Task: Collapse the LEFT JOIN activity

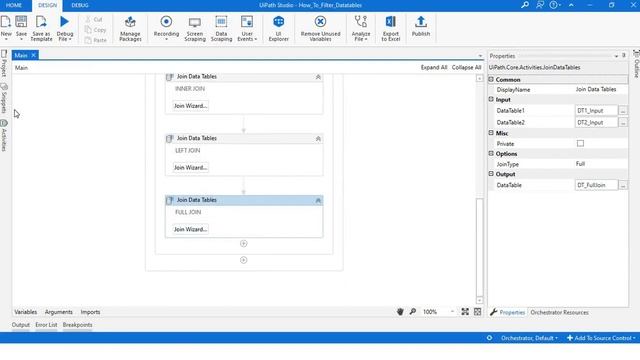Action: click(318, 139)
